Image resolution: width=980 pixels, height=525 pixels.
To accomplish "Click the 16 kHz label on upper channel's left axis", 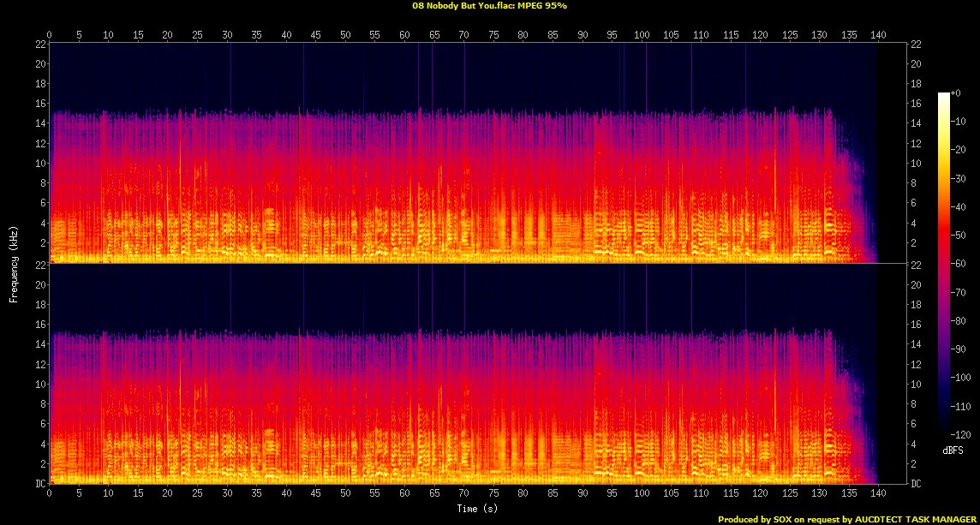I will (x=40, y=104).
